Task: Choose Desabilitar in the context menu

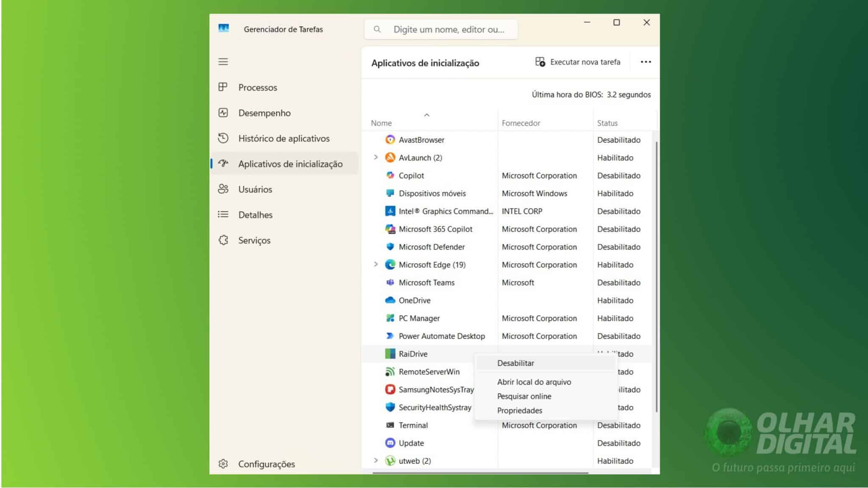Action: [x=515, y=363]
